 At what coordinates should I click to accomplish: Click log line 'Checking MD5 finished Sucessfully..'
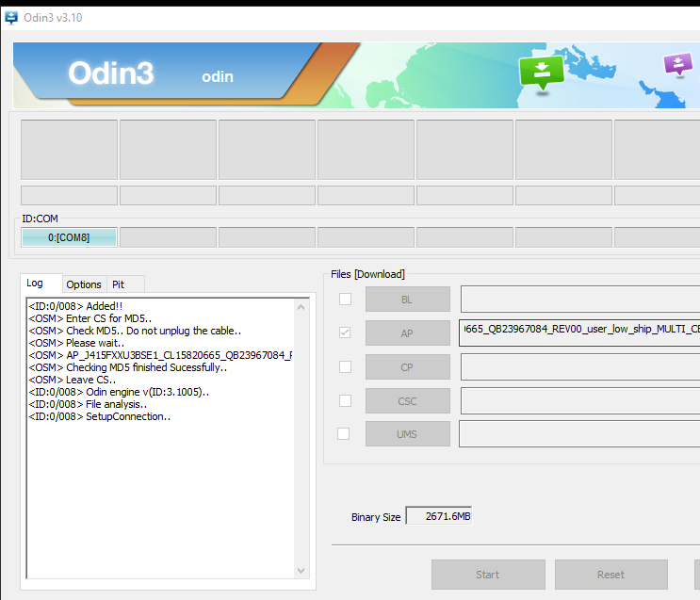click(128, 367)
